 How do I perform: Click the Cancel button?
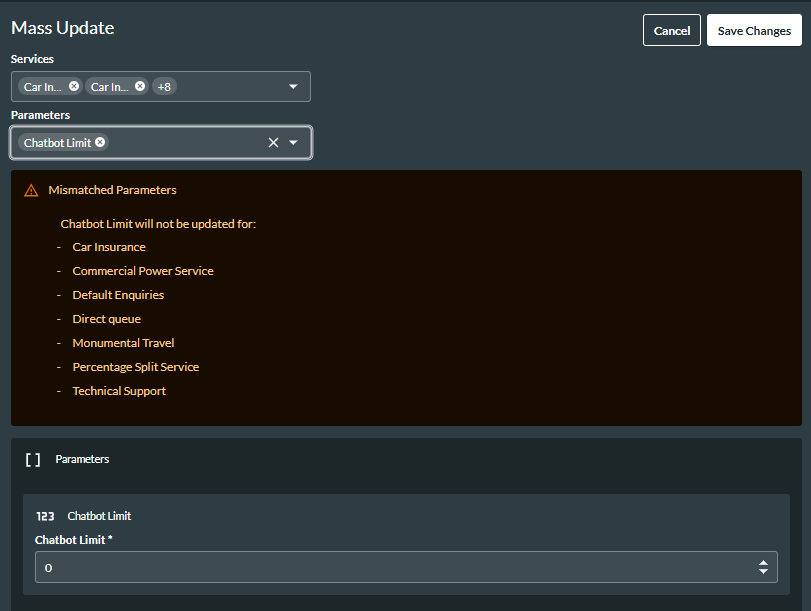[671, 31]
